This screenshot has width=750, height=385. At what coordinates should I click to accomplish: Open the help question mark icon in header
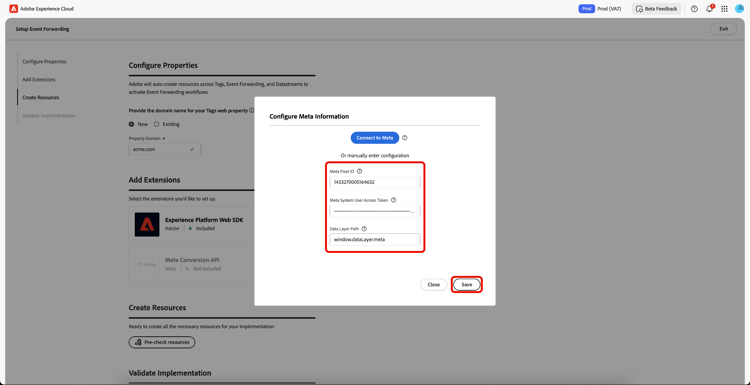(694, 9)
